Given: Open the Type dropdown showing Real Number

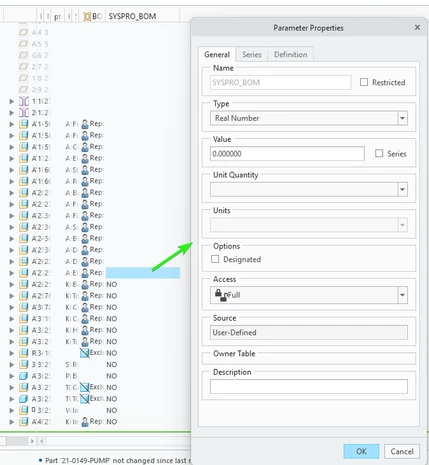Looking at the screenshot, I should point(402,118).
